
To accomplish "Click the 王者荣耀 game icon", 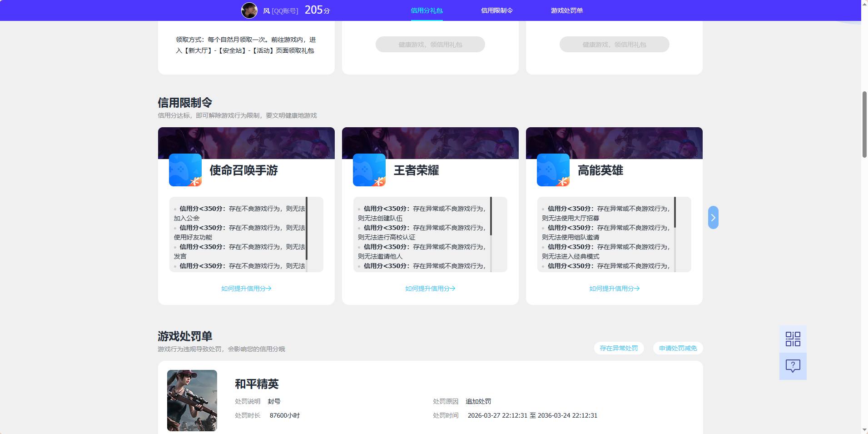I will [369, 170].
